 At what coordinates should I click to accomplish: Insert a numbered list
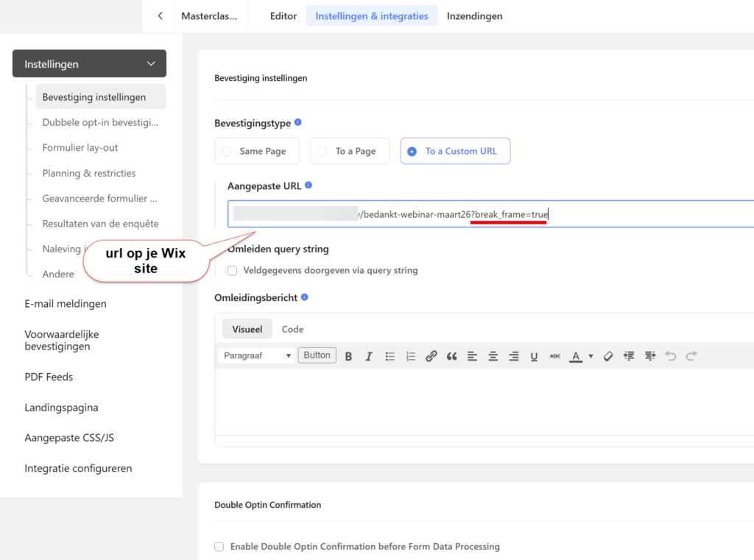click(411, 356)
